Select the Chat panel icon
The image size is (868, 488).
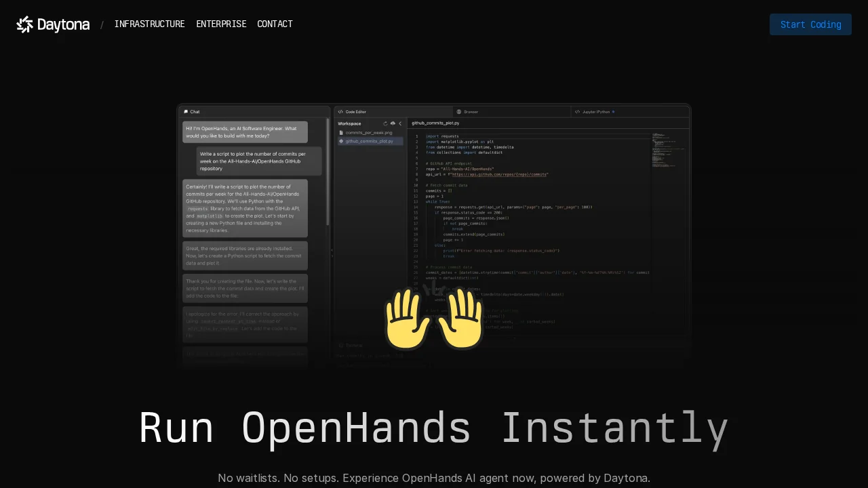(187, 111)
